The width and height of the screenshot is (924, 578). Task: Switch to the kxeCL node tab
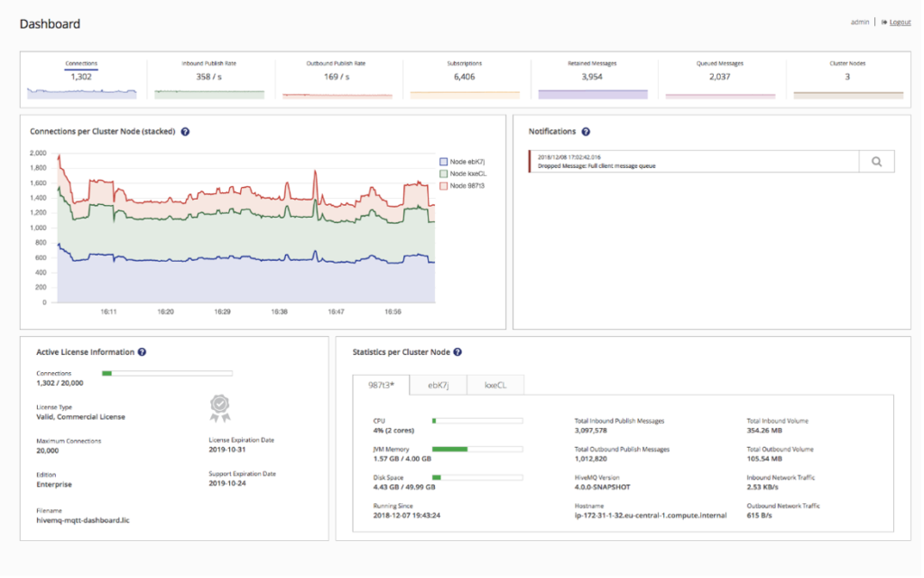click(x=495, y=385)
